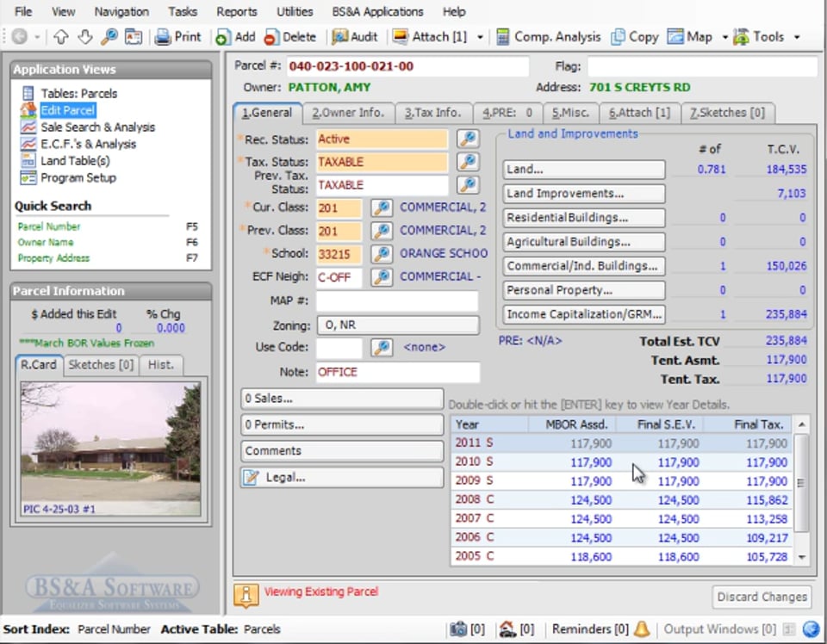
Task: Click the building icon in status bar
Action: click(507, 629)
